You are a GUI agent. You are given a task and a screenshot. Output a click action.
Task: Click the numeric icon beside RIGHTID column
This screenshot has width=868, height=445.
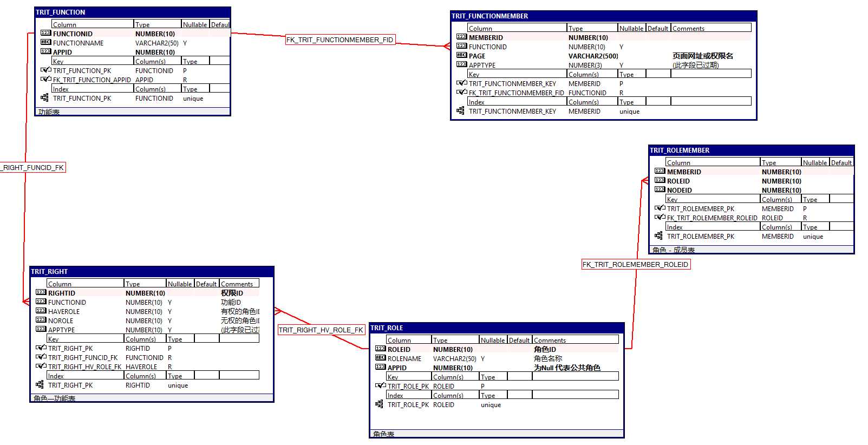[x=41, y=292]
